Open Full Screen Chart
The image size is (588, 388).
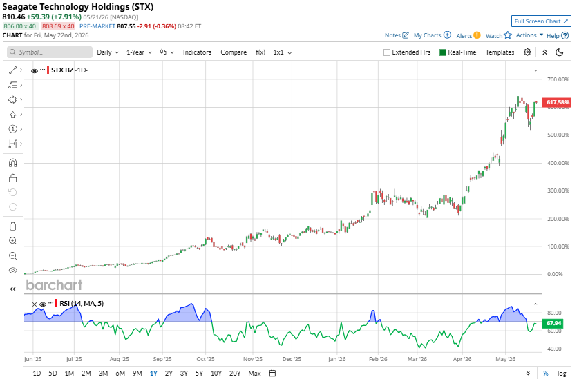(x=541, y=21)
